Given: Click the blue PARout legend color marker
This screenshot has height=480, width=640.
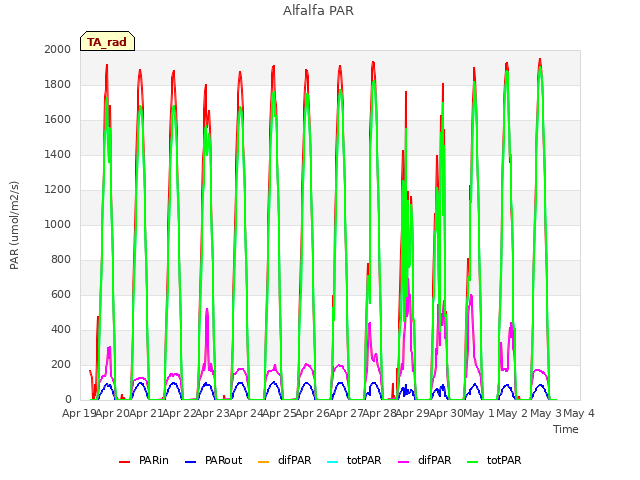Looking at the screenshot, I should point(191,462).
